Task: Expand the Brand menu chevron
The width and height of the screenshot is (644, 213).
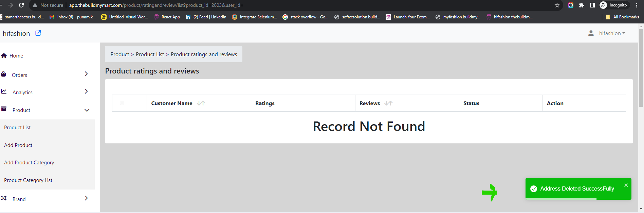Action: pyautogui.click(x=86, y=198)
